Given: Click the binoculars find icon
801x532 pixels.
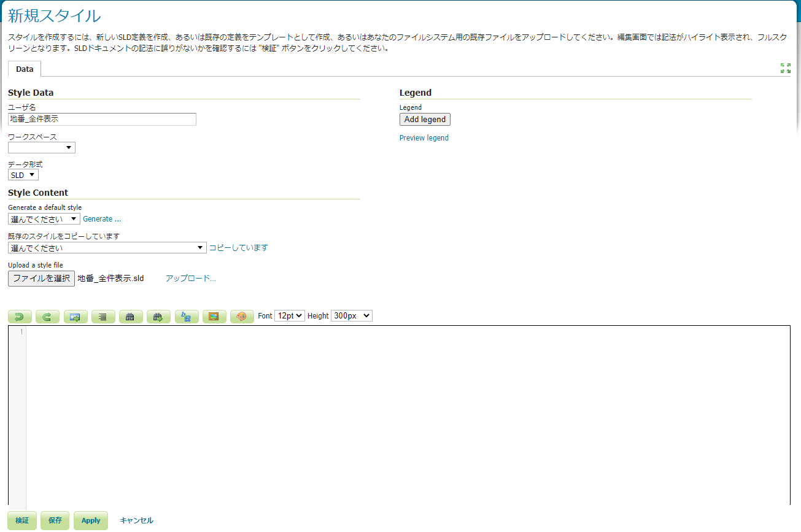Looking at the screenshot, I should click(x=131, y=317).
